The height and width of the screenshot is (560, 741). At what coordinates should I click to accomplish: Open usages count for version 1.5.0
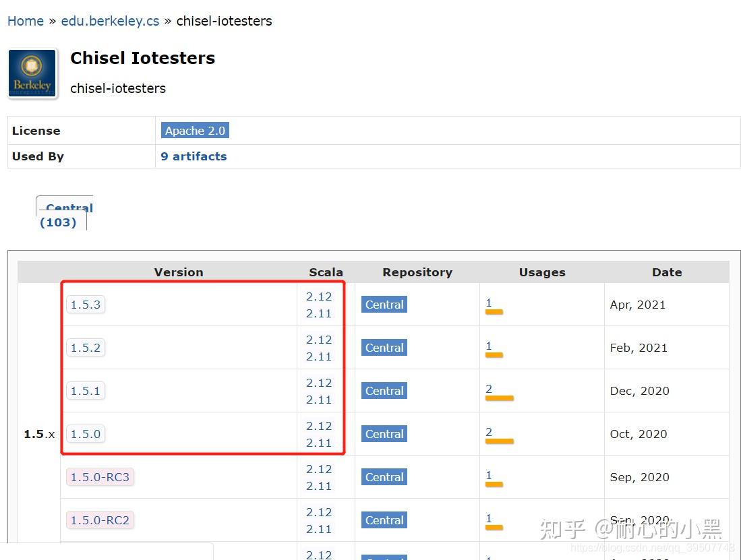(x=489, y=431)
